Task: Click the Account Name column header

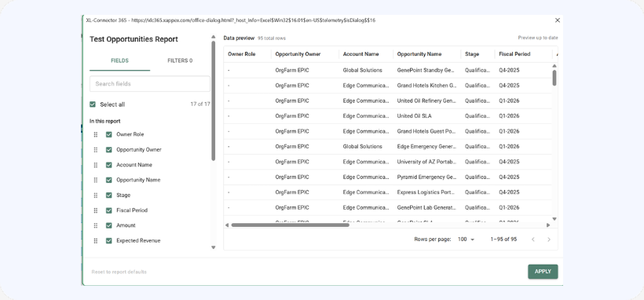Action: pos(360,54)
